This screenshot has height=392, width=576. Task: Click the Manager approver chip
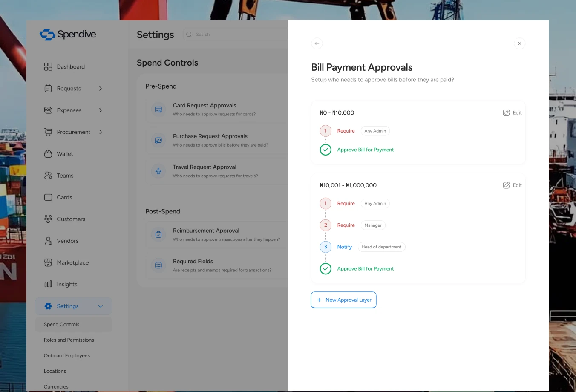tap(373, 225)
